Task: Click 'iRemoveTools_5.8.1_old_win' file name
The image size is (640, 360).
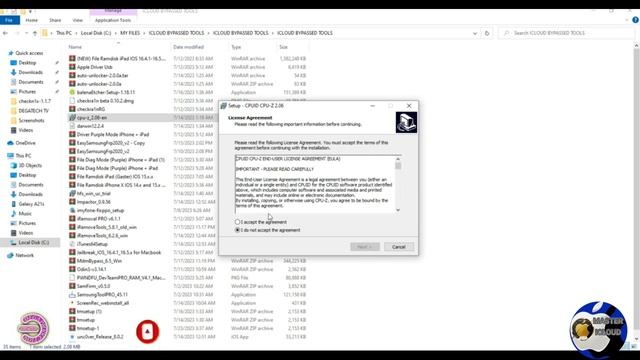Action: (107, 227)
